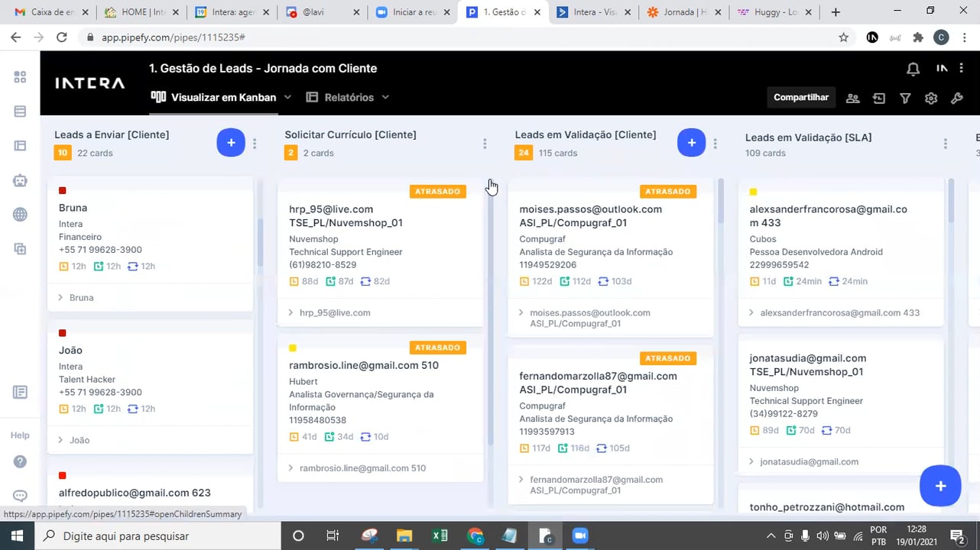Open the list view icon in sidebar

pyautogui.click(x=20, y=112)
